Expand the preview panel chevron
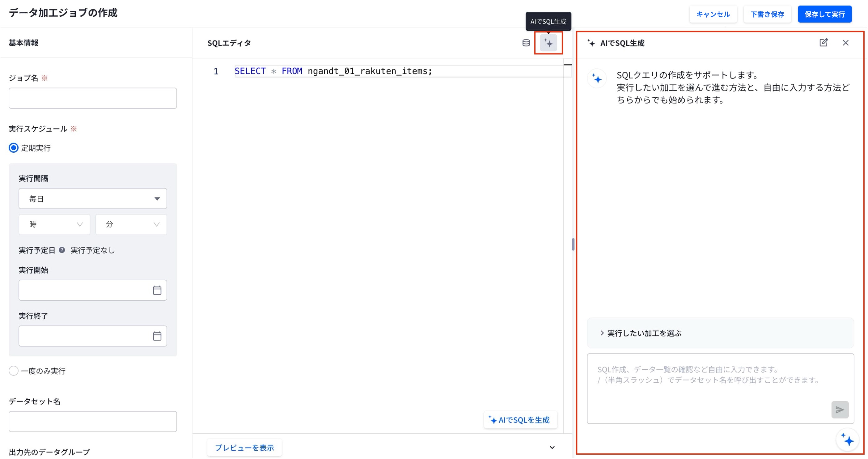Viewport: 868px width, 459px height. tap(552, 448)
